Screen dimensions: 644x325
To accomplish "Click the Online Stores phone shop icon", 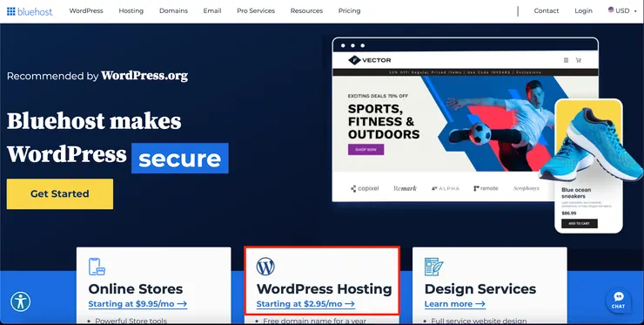I will click(x=97, y=267).
